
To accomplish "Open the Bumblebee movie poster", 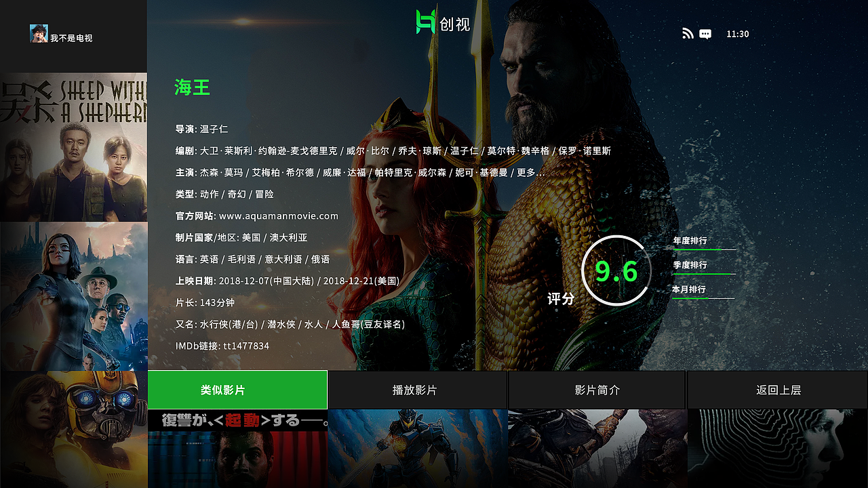I will coord(73,430).
